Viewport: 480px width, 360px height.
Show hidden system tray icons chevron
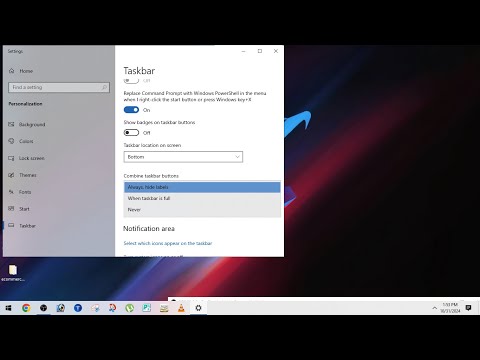[x=434, y=308]
